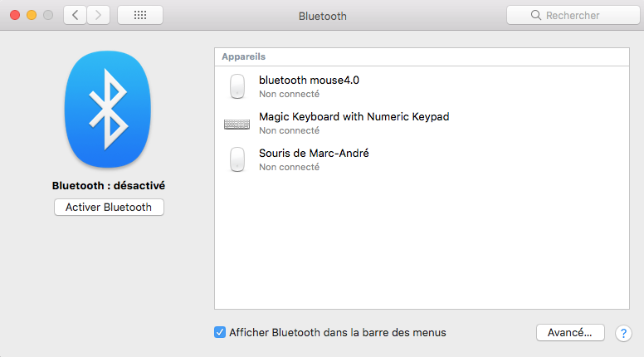Show all preferences grid icon
644x357 pixels.
click(140, 16)
